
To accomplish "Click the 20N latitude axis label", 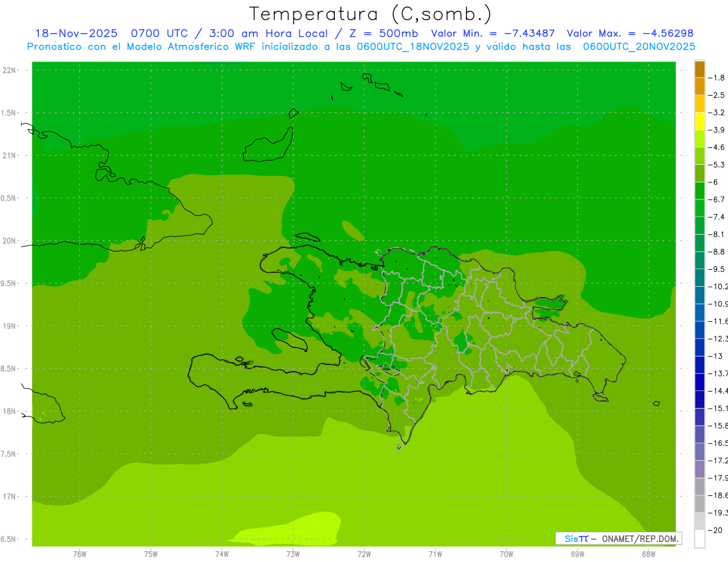I will pyautogui.click(x=10, y=241).
